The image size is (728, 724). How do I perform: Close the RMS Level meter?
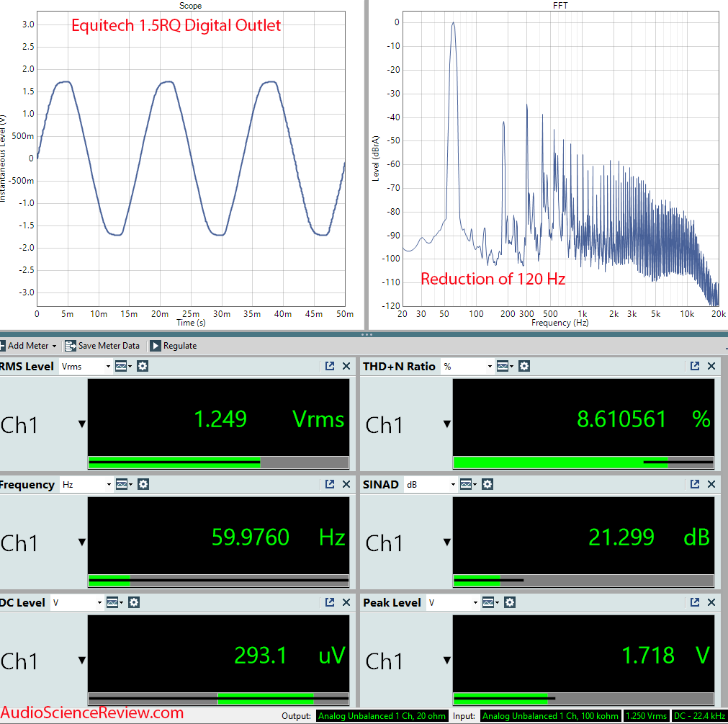pos(346,367)
